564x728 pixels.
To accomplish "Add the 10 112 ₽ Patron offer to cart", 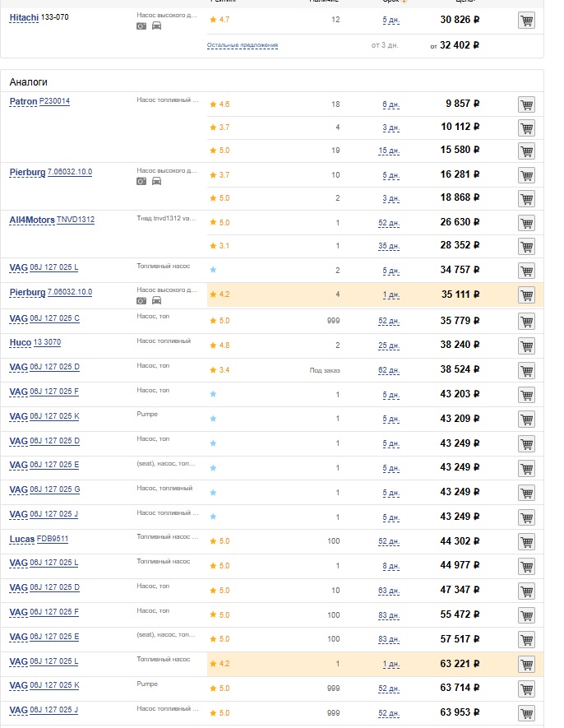I will pos(526,128).
